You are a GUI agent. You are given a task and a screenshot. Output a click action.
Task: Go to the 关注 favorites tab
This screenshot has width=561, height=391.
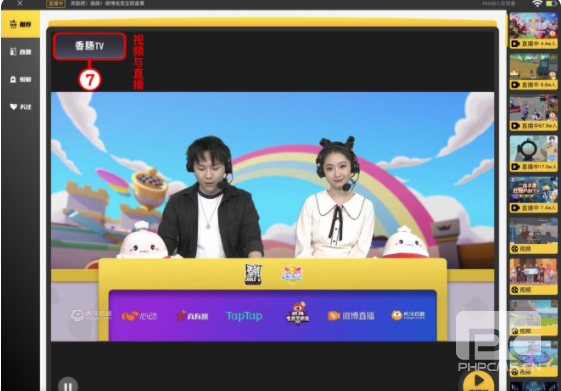click(20, 107)
